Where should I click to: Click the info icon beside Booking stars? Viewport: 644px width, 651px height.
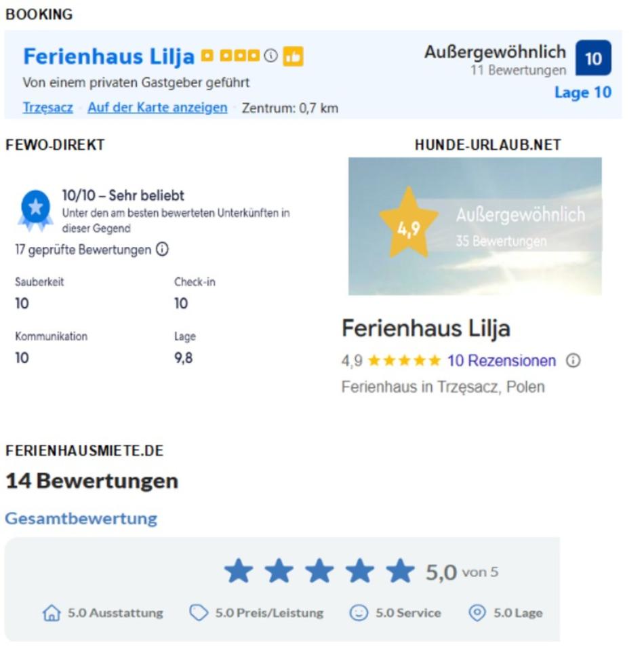(270, 56)
